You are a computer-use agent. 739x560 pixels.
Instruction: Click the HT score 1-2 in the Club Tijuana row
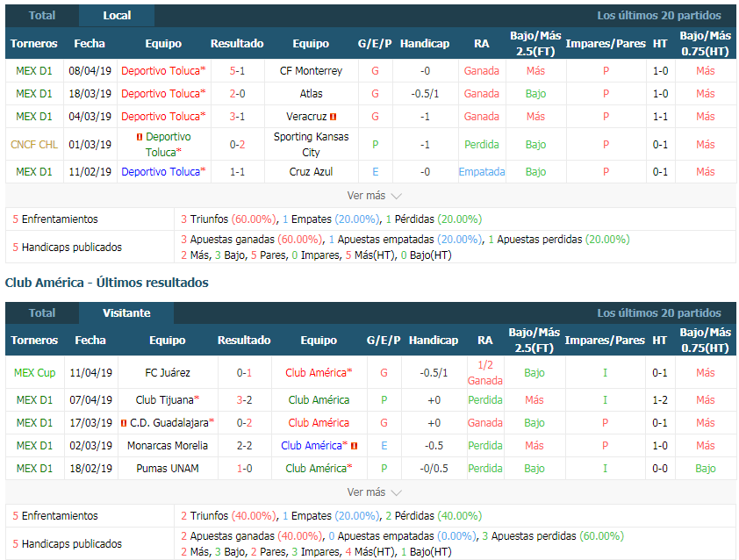coord(660,400)
